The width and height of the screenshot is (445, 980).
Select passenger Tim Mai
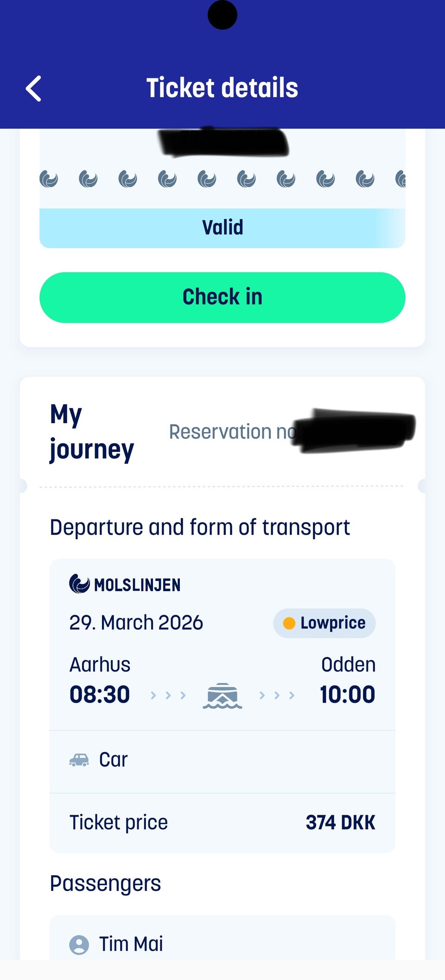[x=131, y=944]
